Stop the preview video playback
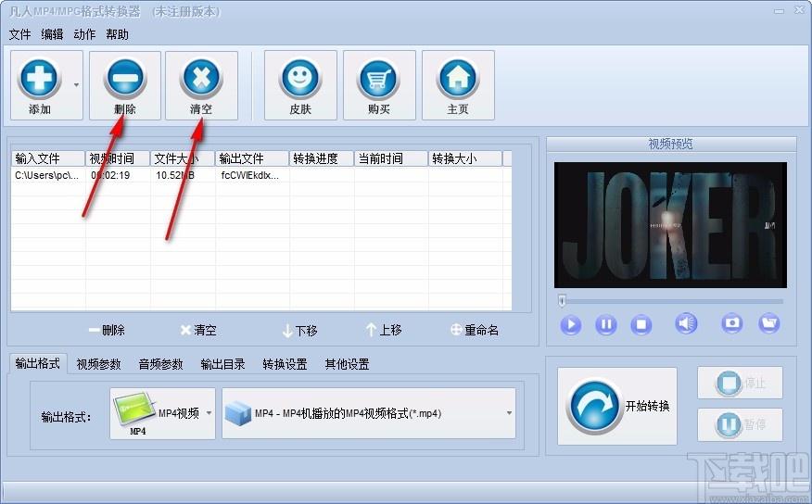 click(641, 325)
